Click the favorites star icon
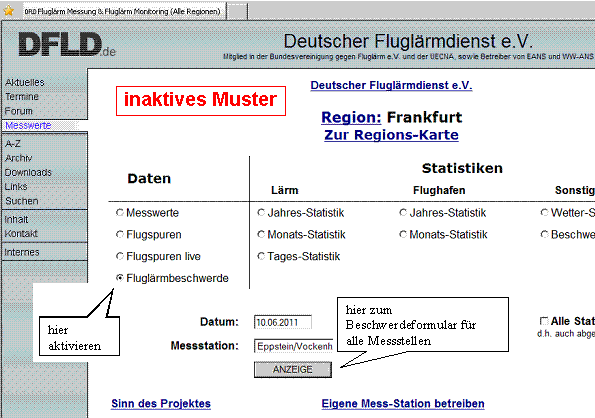The image size is (595, 418). coord(8,11)
